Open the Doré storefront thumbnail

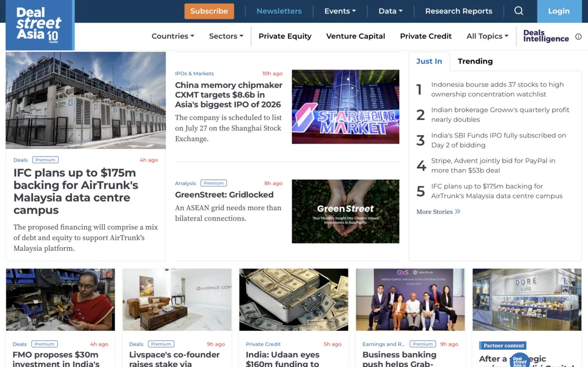(527, 300)
